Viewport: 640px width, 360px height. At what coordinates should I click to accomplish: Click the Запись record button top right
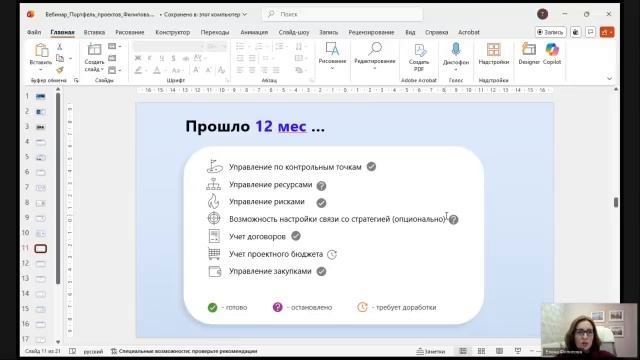[551, 32]
